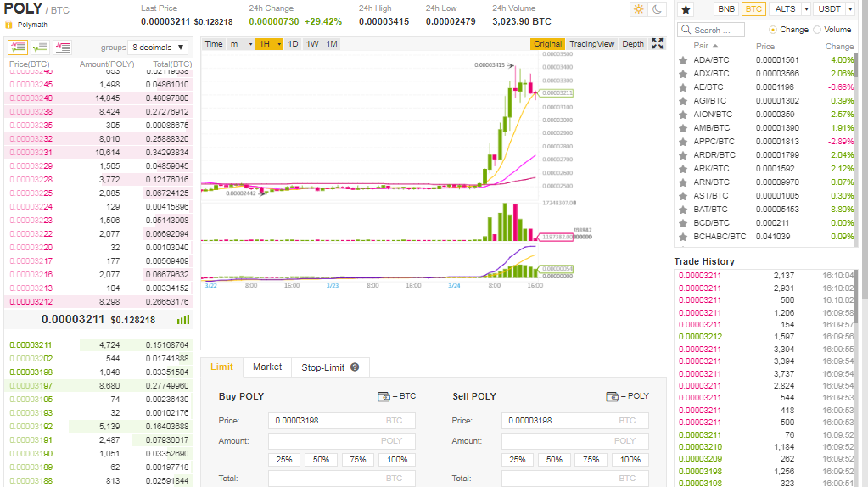Switch to light theme sun icon
The width and height of the screenshot is (868, 487).
click(639, 8)
